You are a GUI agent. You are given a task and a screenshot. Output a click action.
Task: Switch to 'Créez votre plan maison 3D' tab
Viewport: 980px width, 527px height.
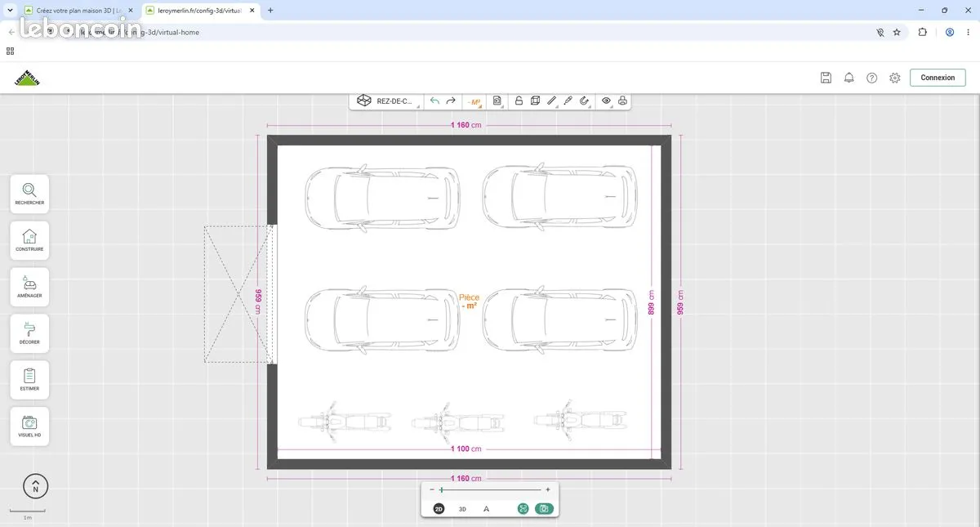tap(78, 11)
